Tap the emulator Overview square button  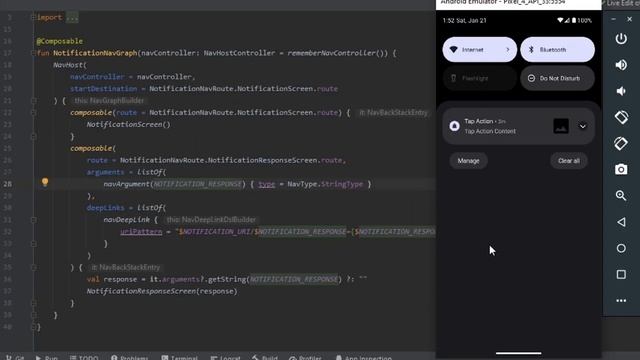[x=621, y=274]
